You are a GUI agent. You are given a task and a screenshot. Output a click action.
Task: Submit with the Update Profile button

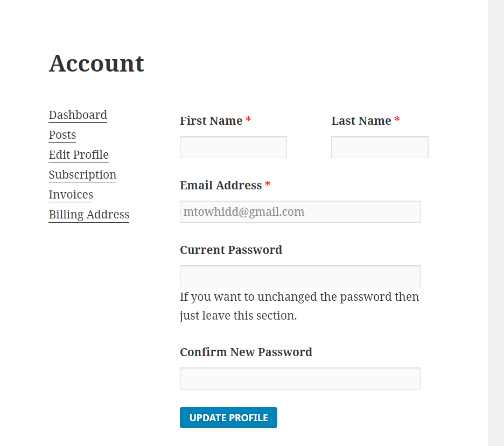[x=228, y=417]
